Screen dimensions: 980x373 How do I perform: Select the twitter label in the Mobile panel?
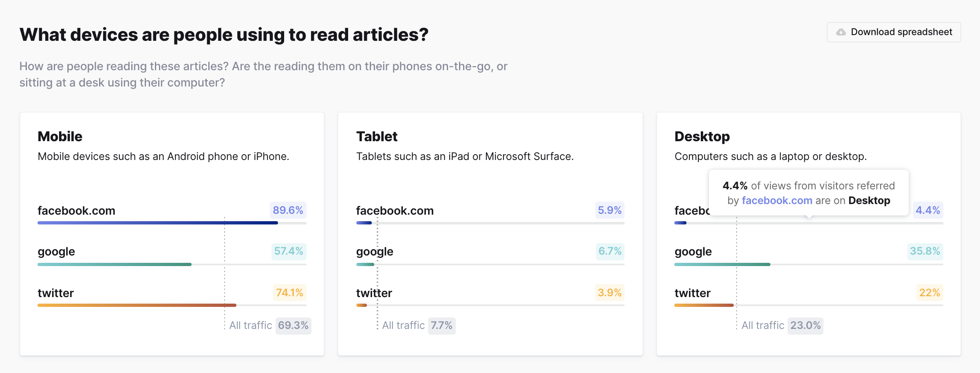pos(55,293)
